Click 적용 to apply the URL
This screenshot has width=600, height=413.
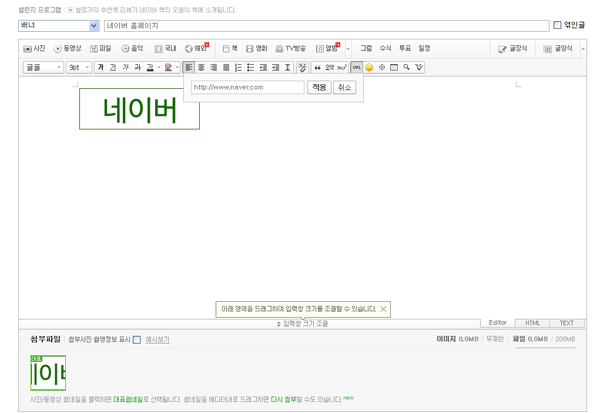pyautogui.click(x=319, y=87)
